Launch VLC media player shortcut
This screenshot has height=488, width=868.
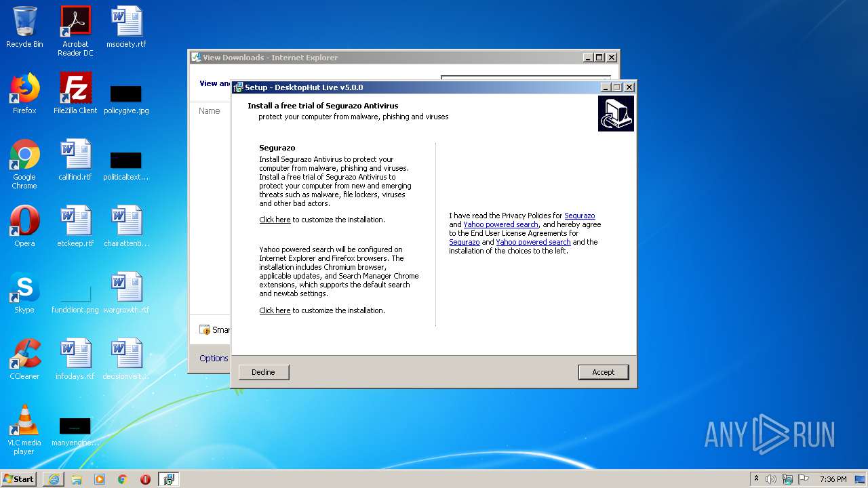coord(24,430)
